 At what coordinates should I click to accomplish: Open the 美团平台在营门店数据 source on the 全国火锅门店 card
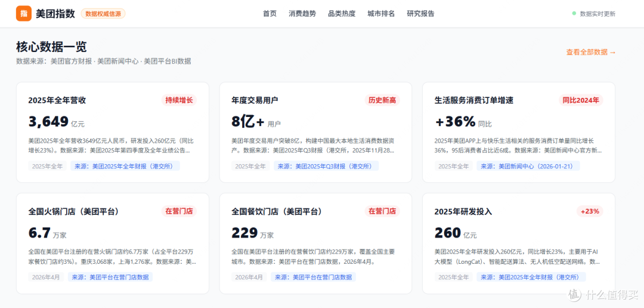coord(110,277)
